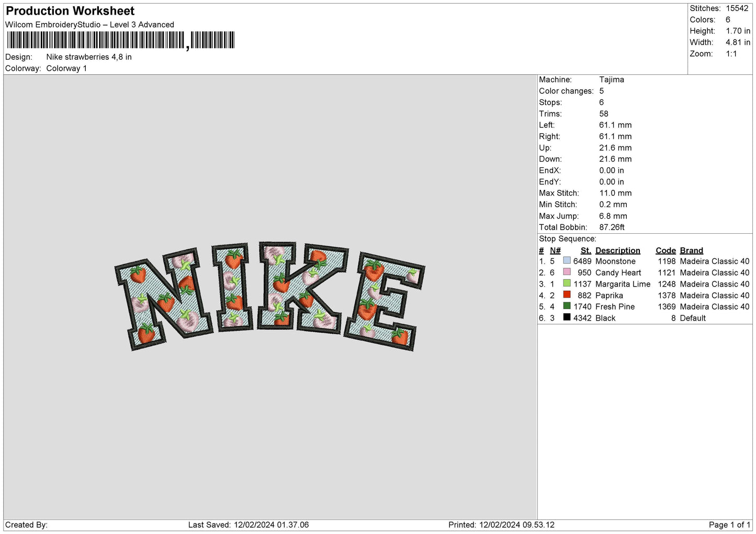The image size is (756, 534).
Task: Click the NIKE strawberries embroidery design preview
Action: pyautogui.click(x=269, y=296)
